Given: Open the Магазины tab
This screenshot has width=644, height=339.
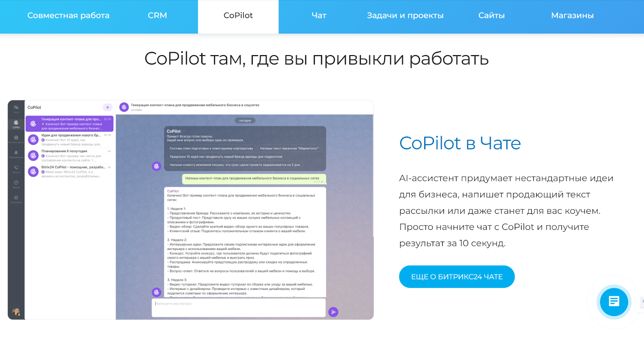Looking at the screenshot, I should point(572,16).
